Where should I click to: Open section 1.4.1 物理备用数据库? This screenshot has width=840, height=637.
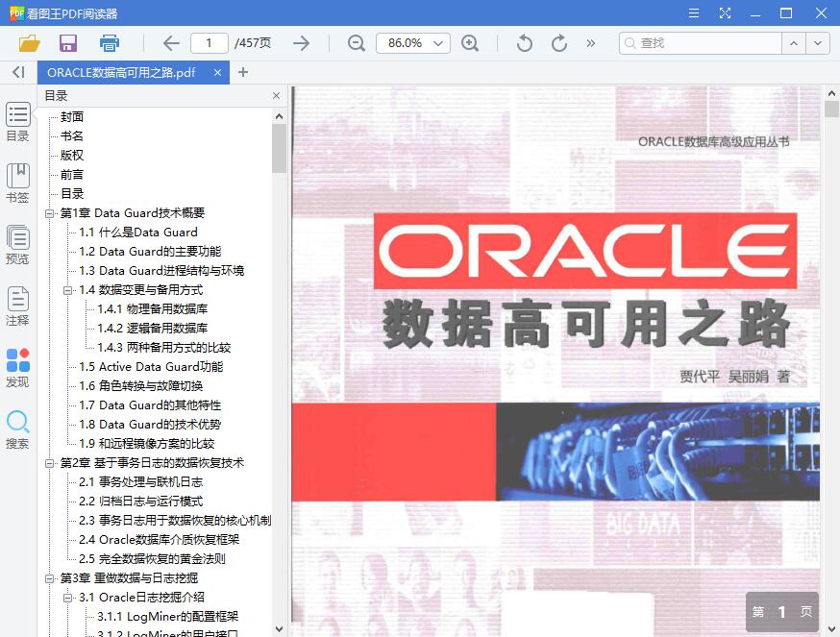tap(152, 309)
